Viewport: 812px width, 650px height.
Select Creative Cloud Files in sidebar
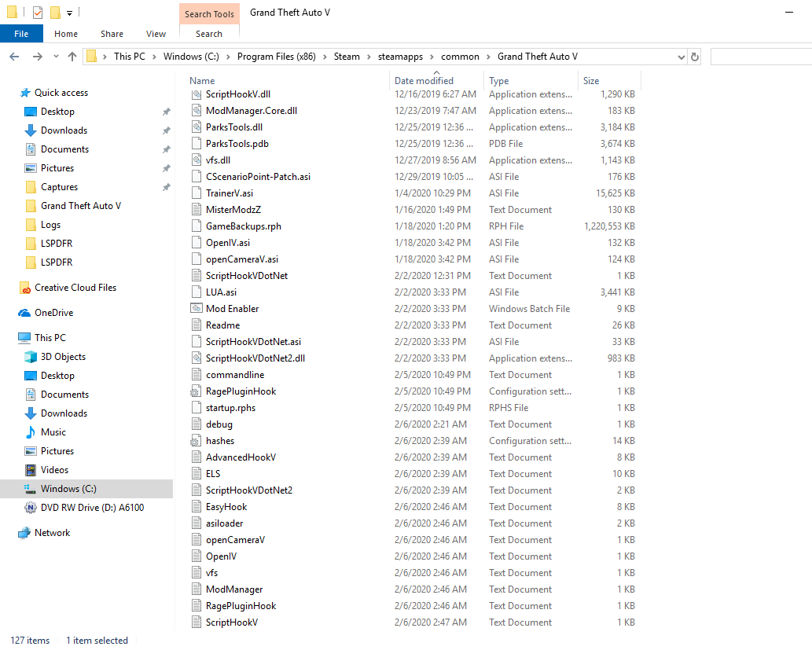[75, 288]
